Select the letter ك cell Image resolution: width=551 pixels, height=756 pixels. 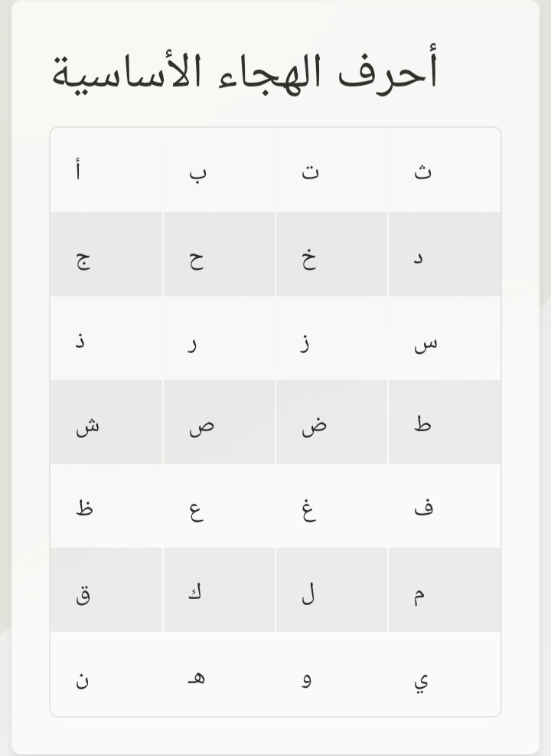(x=219, y=590)
